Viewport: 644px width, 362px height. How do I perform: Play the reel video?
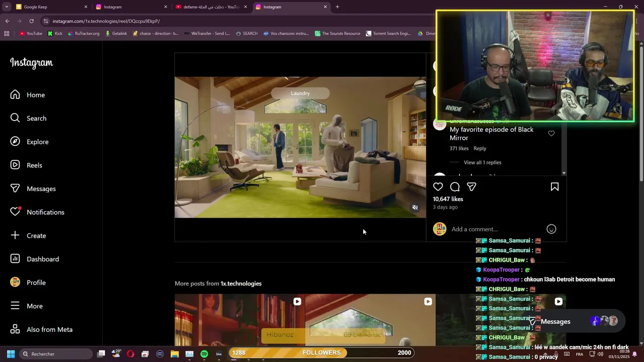[300, 147]
